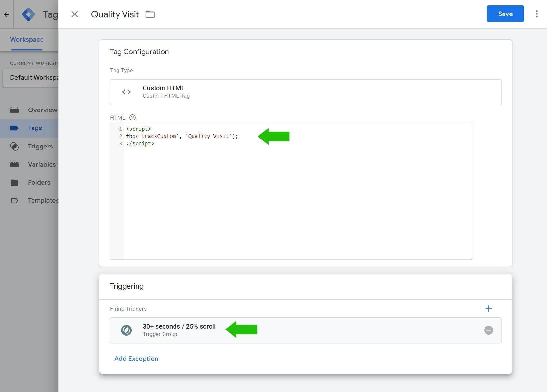Click the Add Exception link
This screenshot has height=392, width=547.
pos(136,359)
